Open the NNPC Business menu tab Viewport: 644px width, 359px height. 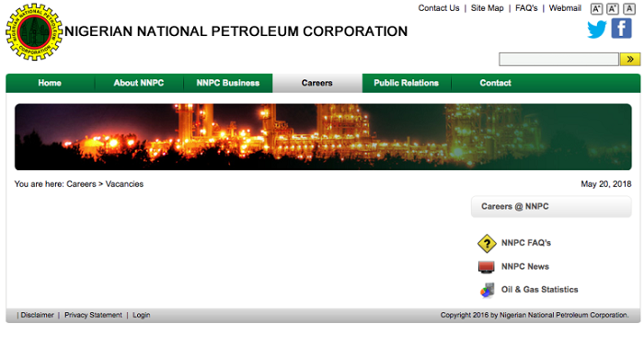(x=228, y=83)
